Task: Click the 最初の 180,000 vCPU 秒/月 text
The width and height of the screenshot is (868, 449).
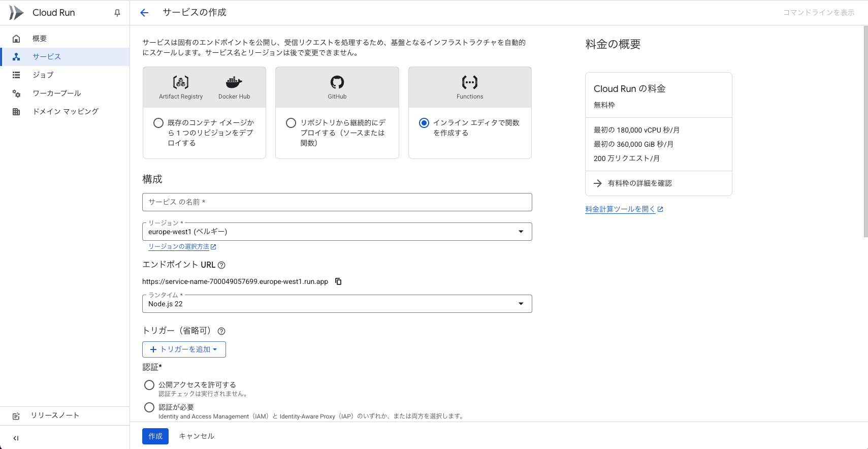Action: click(x=636, y=130)
